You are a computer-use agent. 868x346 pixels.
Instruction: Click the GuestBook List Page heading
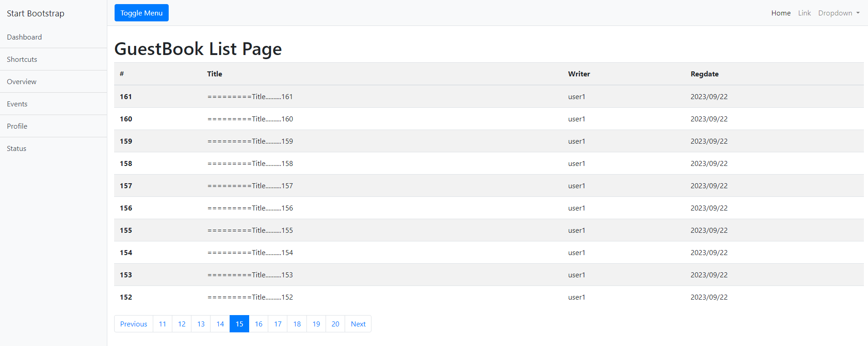198,49
